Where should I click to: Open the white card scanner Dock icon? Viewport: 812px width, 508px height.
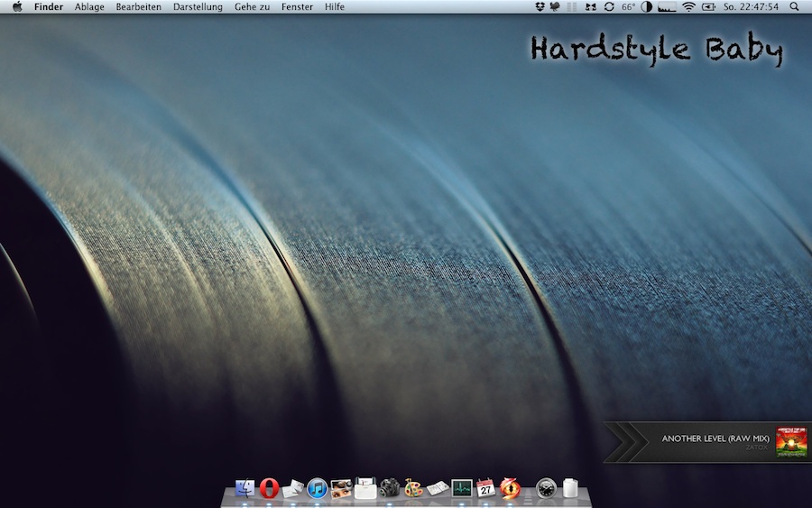365,488
